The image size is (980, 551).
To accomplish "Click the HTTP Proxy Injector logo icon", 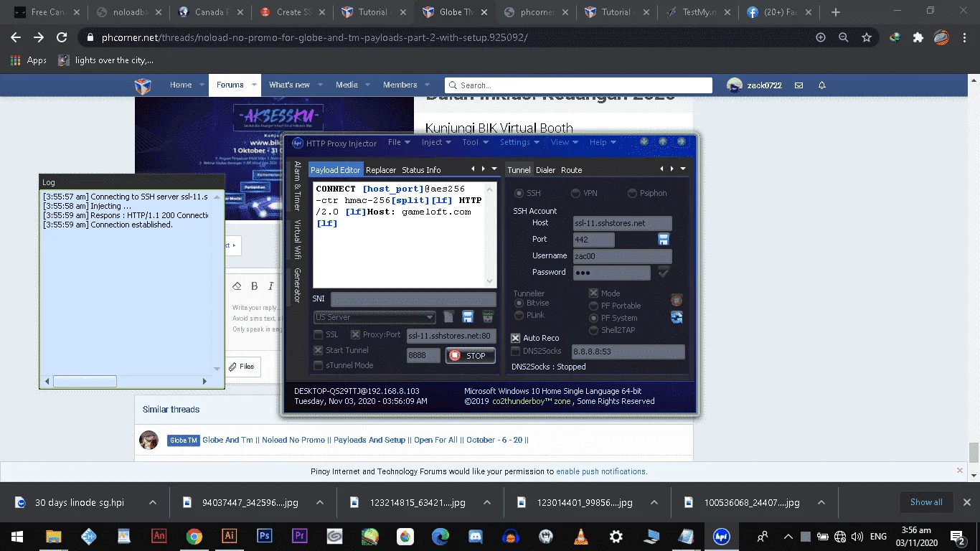I will tap(298, 143).
